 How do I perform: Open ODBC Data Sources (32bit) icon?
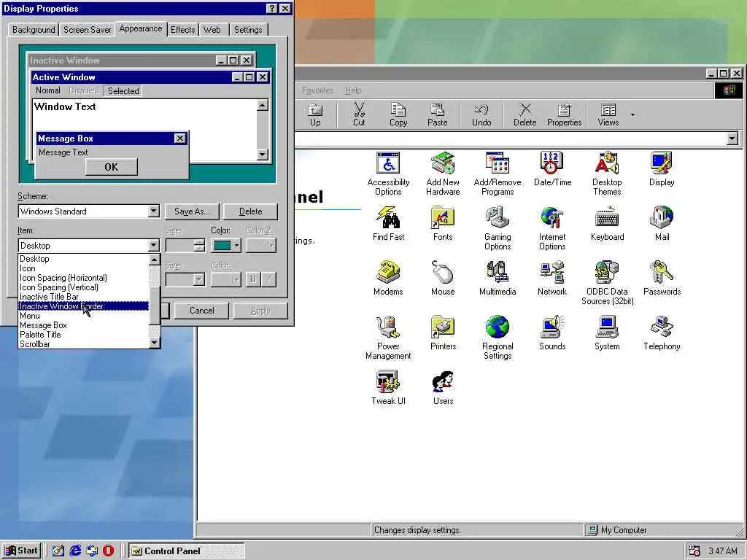(x=607, y=284)
